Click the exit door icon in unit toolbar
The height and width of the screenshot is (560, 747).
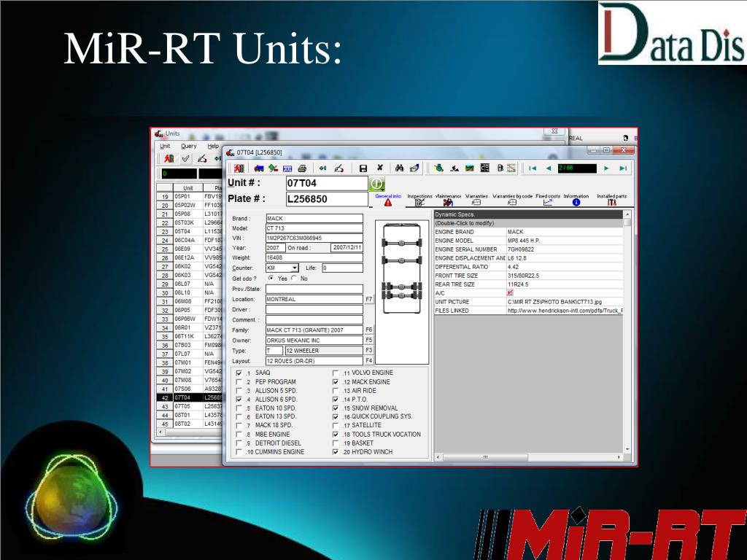pyautogui.click(x=239, y=168)
